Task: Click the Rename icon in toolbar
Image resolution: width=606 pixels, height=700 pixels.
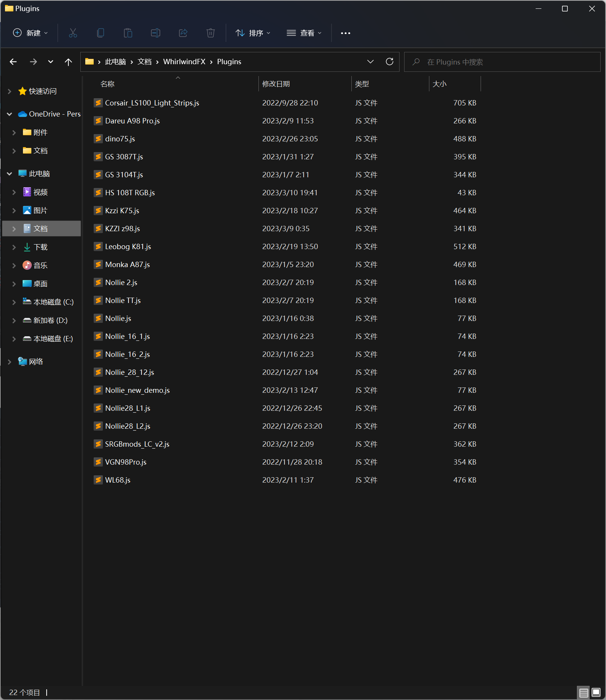Action: (x=156, y=33)
